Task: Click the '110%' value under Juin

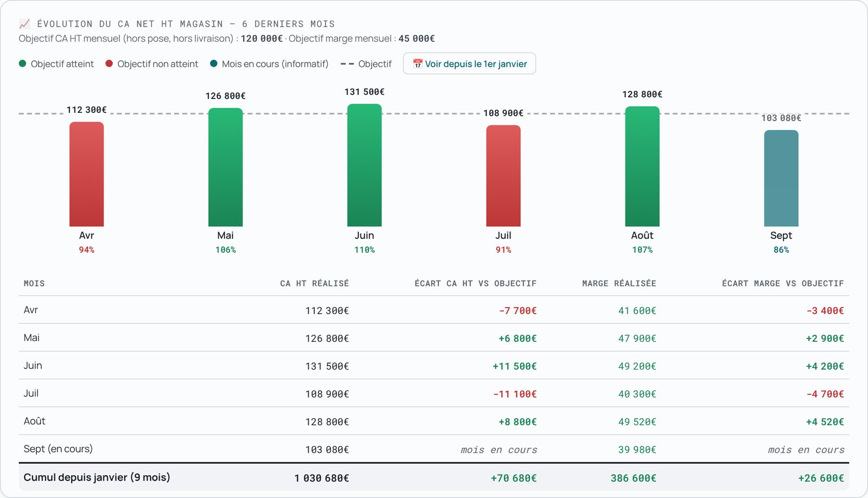Action: click(365, 250)
